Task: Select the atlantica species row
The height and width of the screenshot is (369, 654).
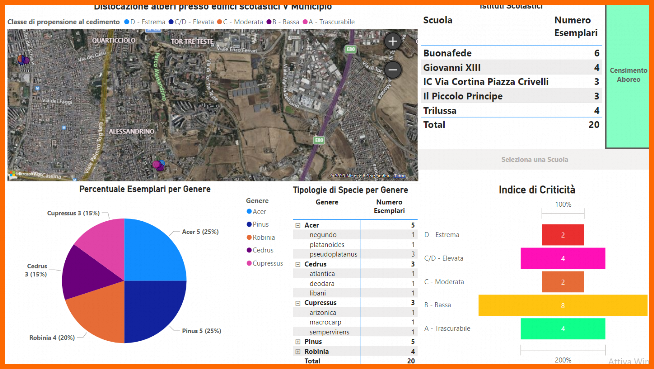Action: pyautogui.click(x=355, y=274)
